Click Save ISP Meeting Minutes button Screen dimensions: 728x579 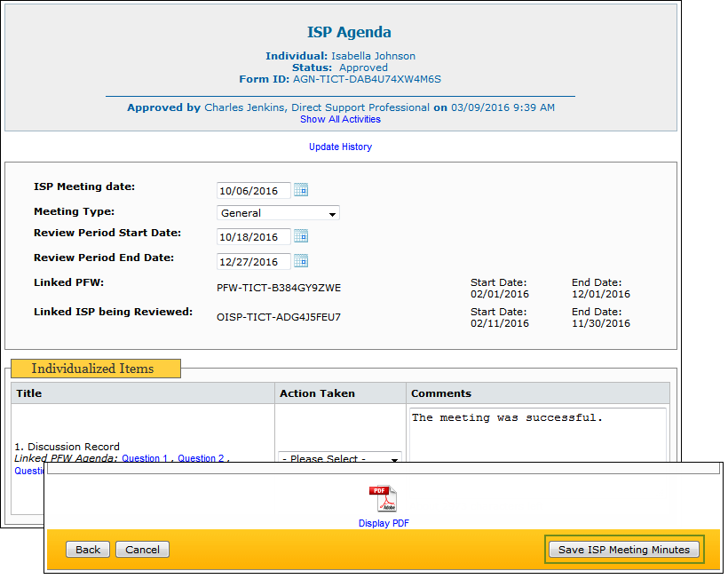coord(624,550)
